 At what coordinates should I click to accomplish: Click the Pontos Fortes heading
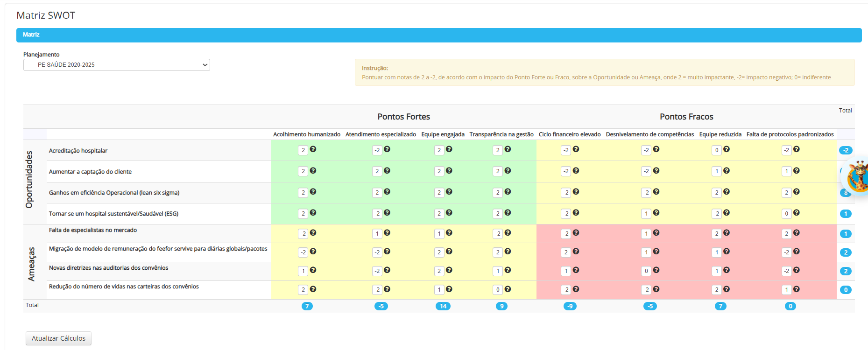(404, 117)
